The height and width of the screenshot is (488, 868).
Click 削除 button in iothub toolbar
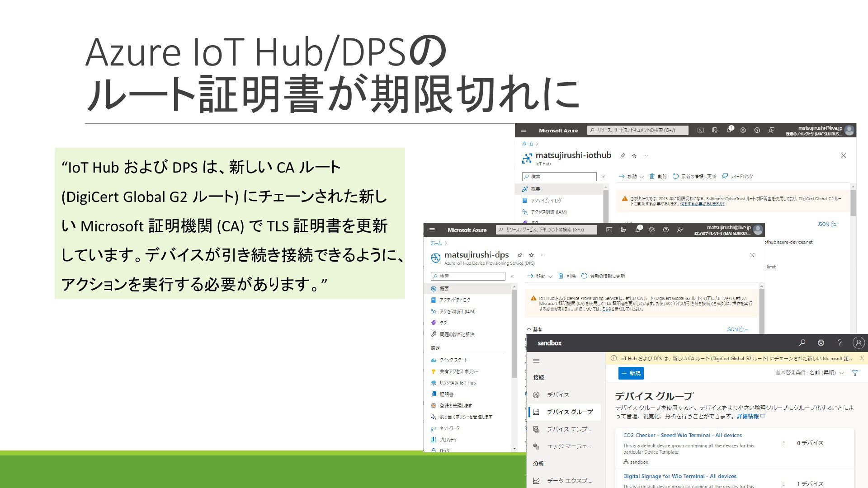658,176
